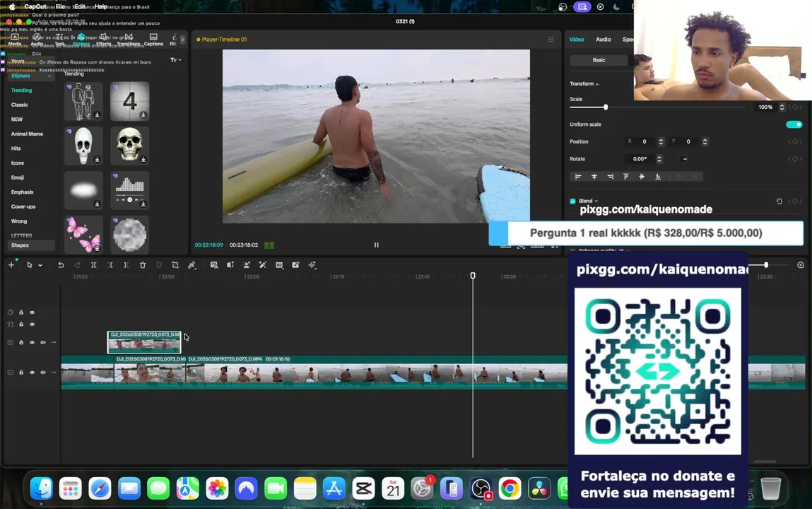The height and width of the screenshot is (509, 812).
Task: Select the Animal Meme sticker category
Action: tap(27, 134)
